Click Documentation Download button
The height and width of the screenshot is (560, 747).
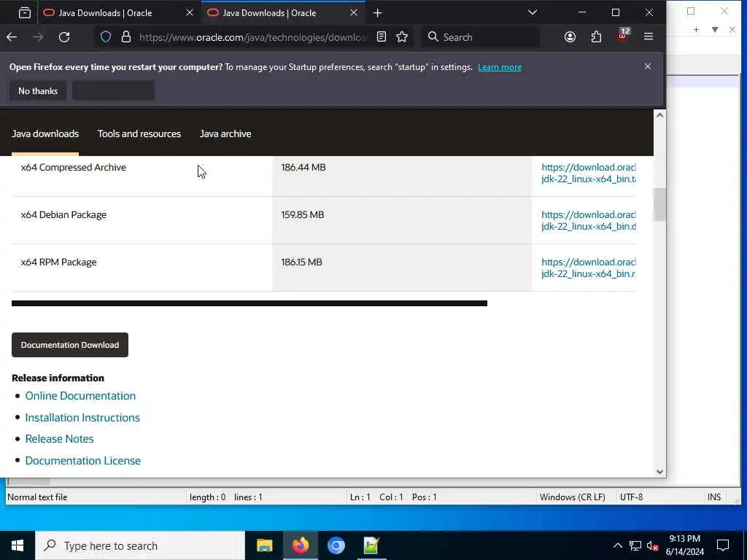(x=70, y=345)
